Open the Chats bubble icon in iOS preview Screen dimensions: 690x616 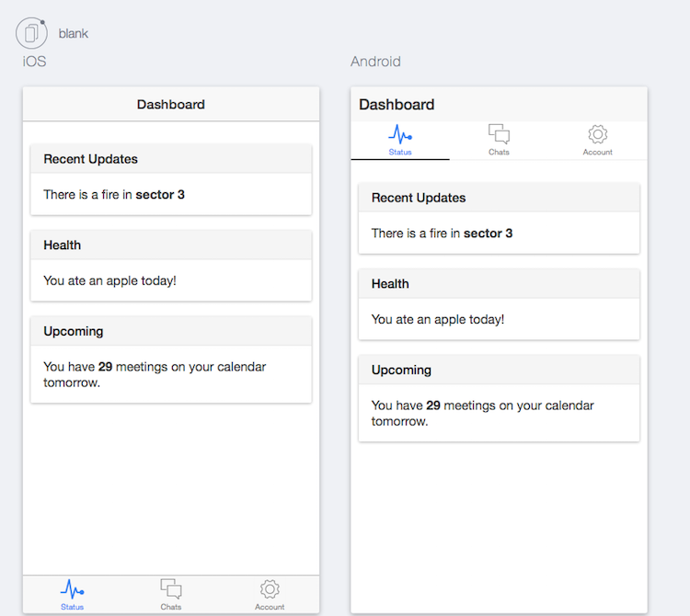(171, 589)
